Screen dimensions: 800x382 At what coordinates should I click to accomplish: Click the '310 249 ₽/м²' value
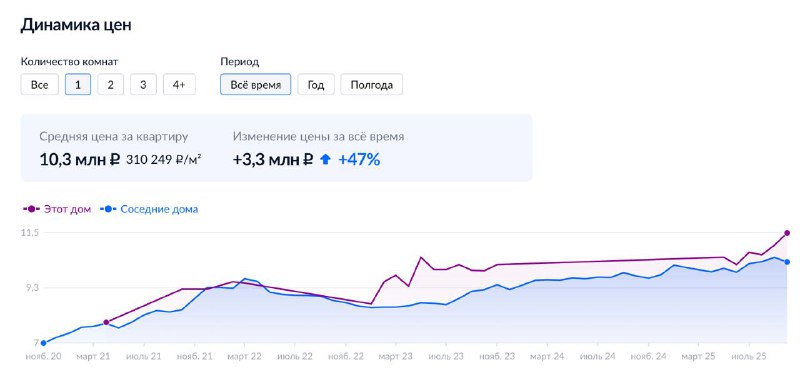163,160
